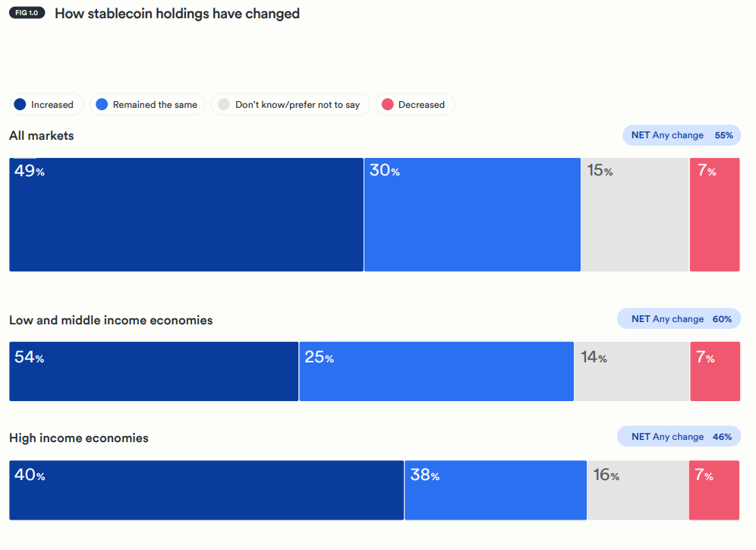Click the 38% High income bar segment
Screen dimensions: 756x550
[x=495, y=490]
